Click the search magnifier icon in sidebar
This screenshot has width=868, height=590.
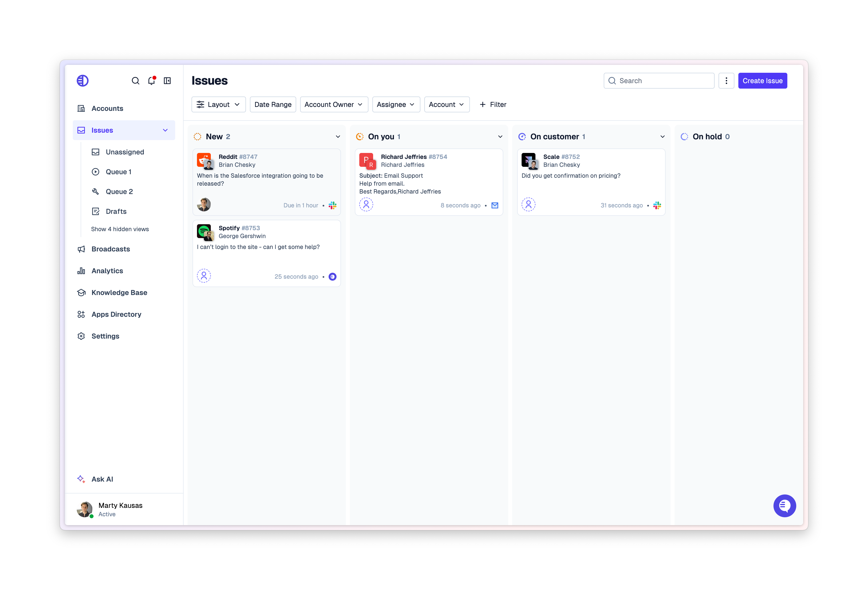(135, 81)
